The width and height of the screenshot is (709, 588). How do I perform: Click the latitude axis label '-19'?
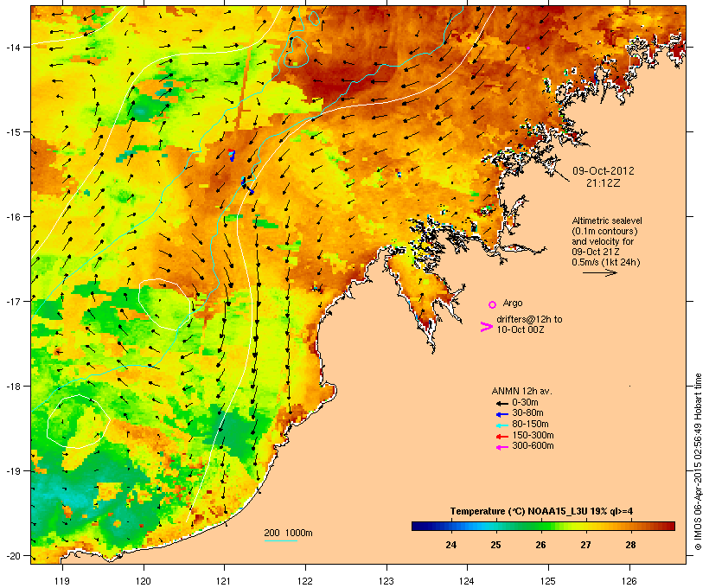[12, 471]
